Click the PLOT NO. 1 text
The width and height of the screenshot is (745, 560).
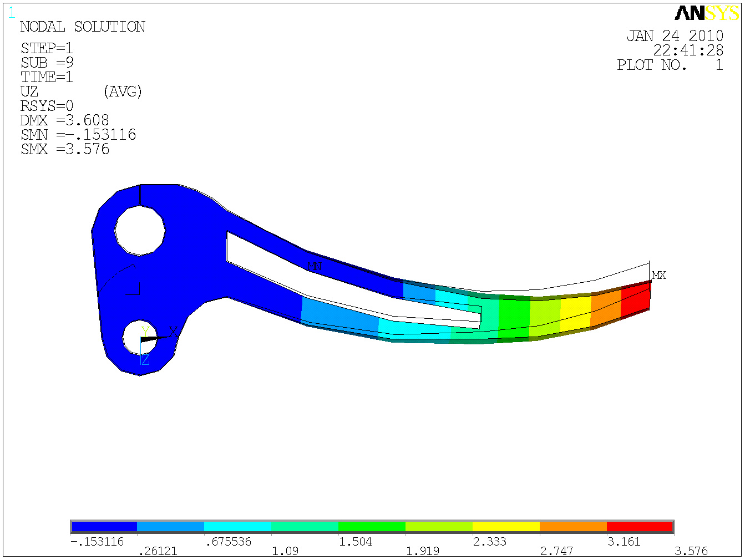(670, 65)
